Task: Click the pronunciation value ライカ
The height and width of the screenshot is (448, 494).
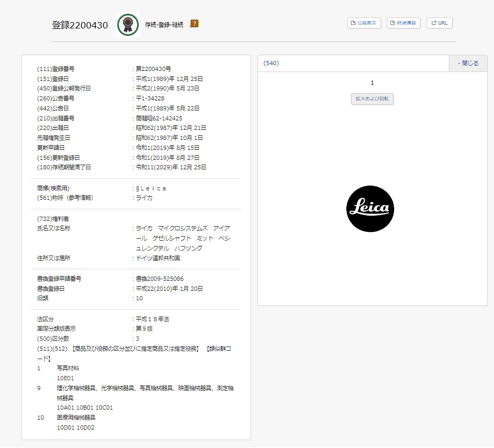Action: (x=145, y=198)
